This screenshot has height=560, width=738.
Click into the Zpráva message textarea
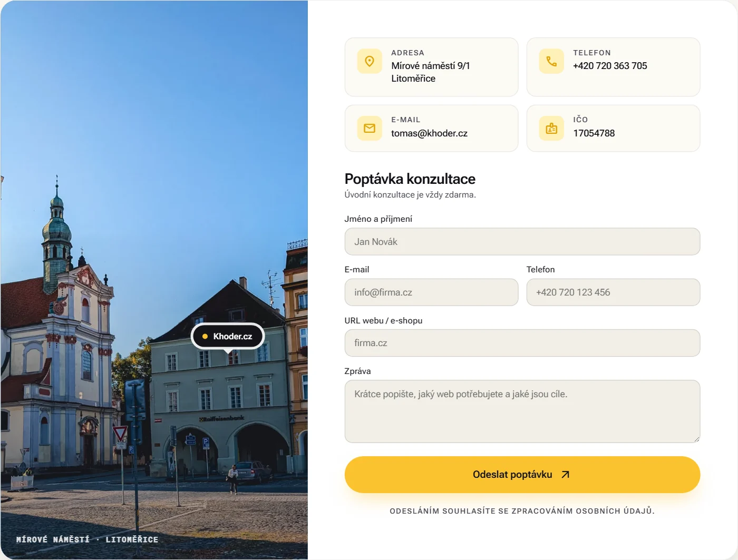point(522,411)
